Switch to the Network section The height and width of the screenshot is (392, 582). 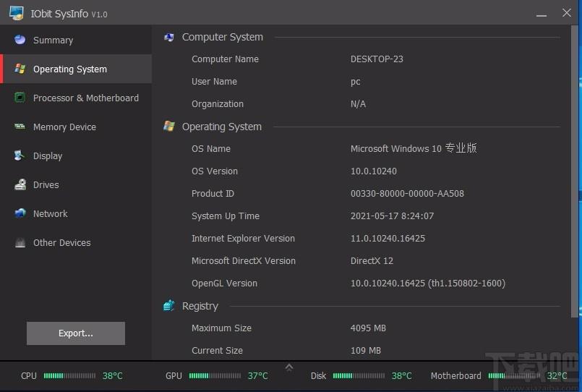click(50, 214)
